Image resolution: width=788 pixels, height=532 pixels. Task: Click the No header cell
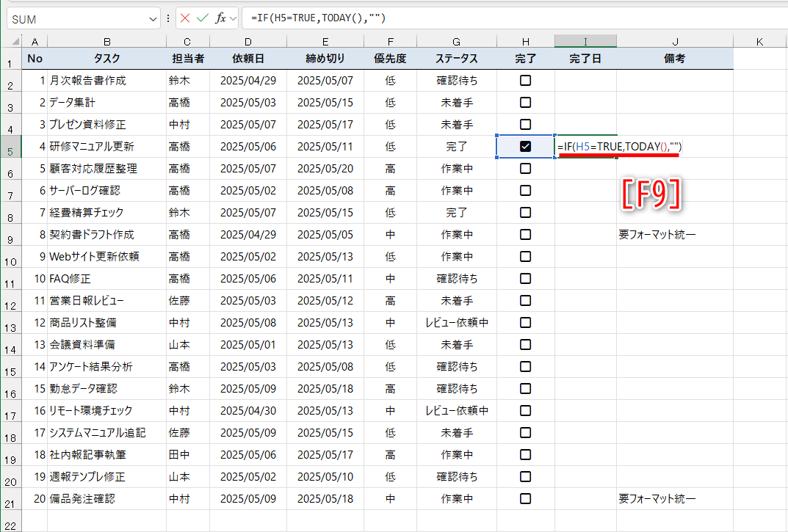35,58
